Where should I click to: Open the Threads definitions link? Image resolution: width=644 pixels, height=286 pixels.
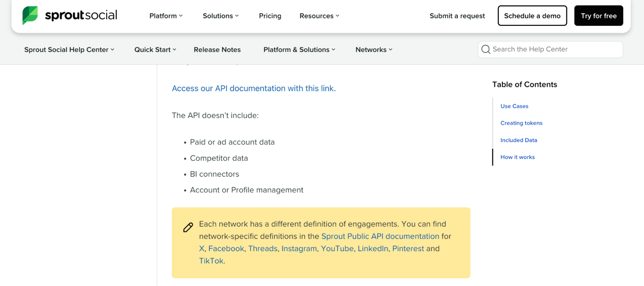pos(263,248)
